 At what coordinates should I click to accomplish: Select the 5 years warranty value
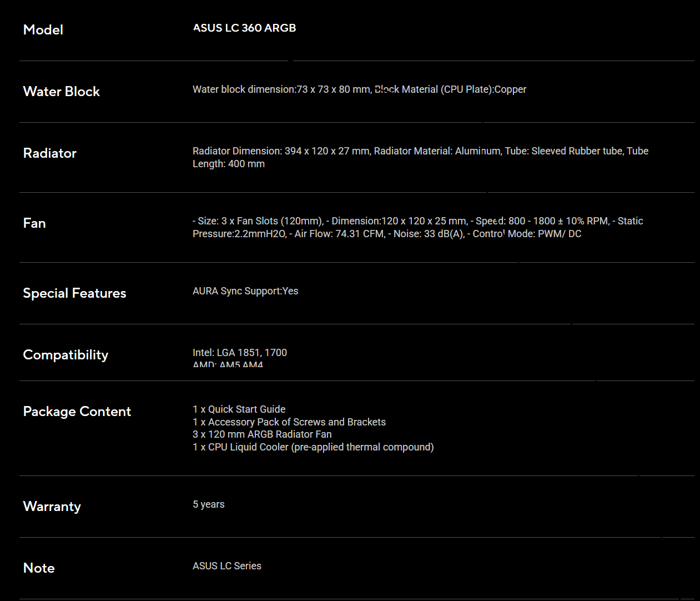[209, 504]
